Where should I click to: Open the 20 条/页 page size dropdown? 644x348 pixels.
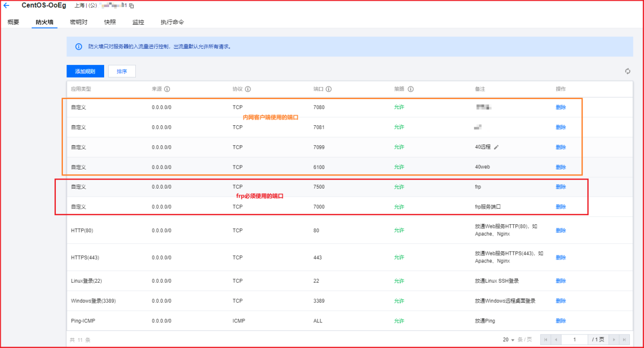coord(513,340)
